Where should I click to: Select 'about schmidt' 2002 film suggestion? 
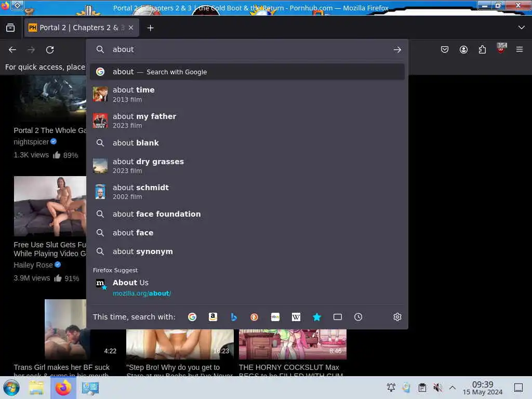(247, 192)
